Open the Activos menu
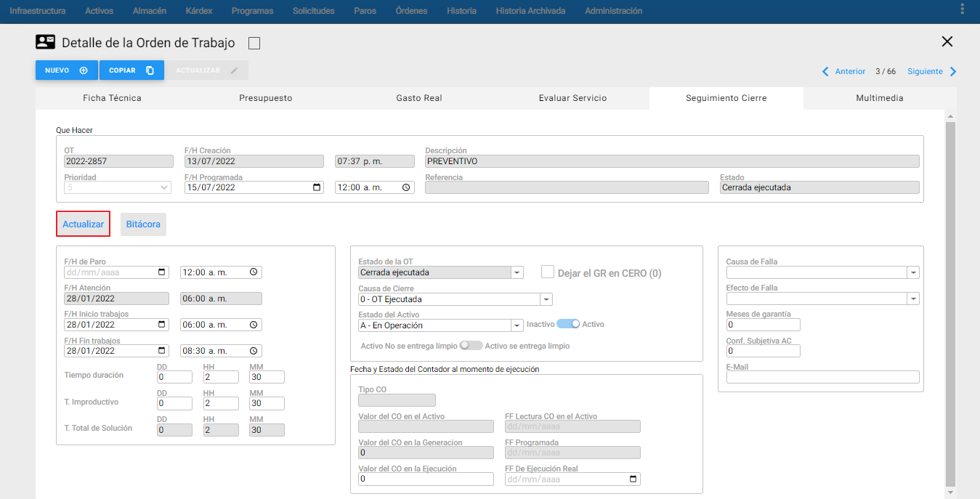 100,11
